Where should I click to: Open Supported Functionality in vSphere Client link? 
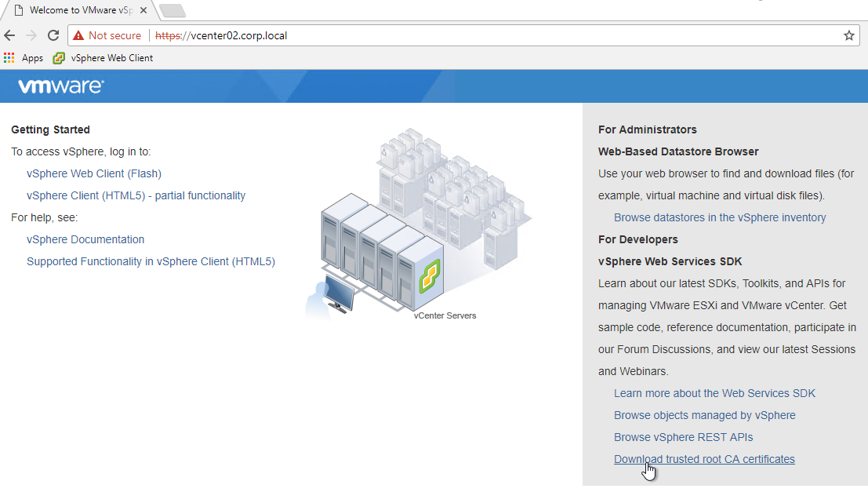(x=151, y=261)
